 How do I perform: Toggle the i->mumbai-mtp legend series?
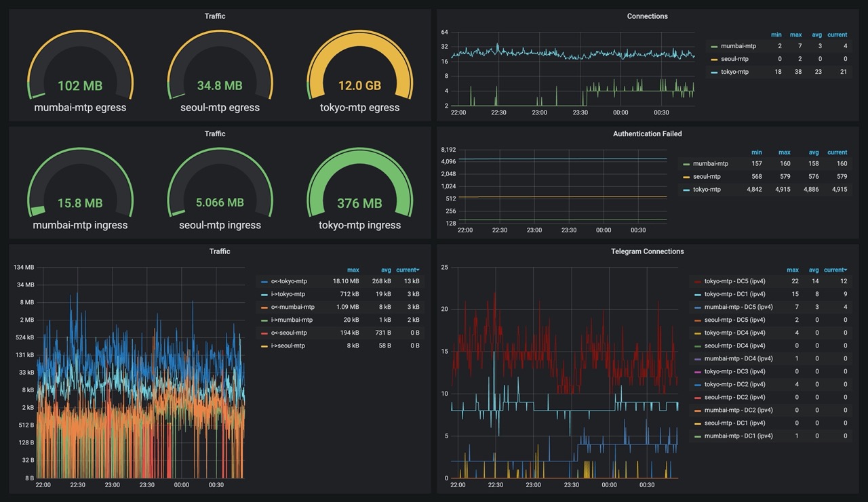pyautogui.click(x=292, y=320)
